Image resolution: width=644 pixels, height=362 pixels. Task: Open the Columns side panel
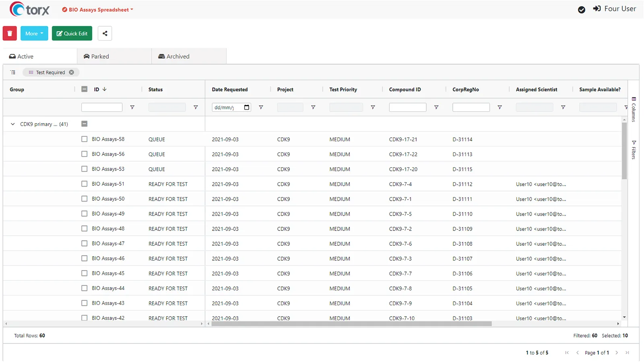[634, 109]
